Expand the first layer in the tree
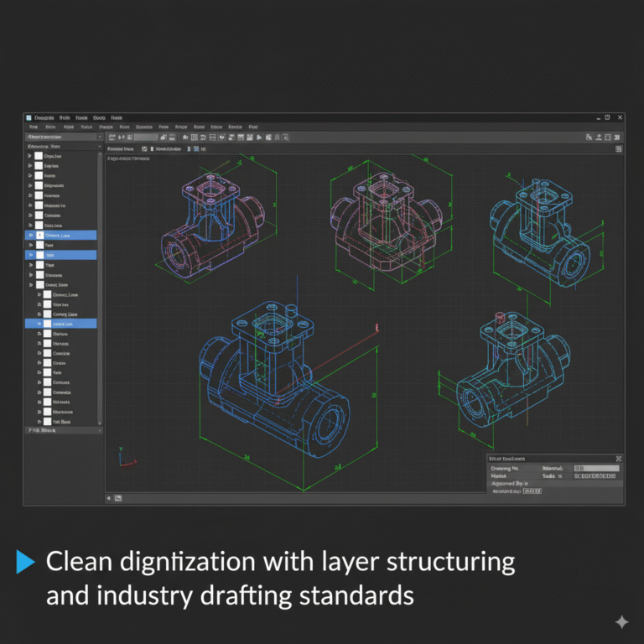Viewport: 644px width, 644px height. (29, 157)
